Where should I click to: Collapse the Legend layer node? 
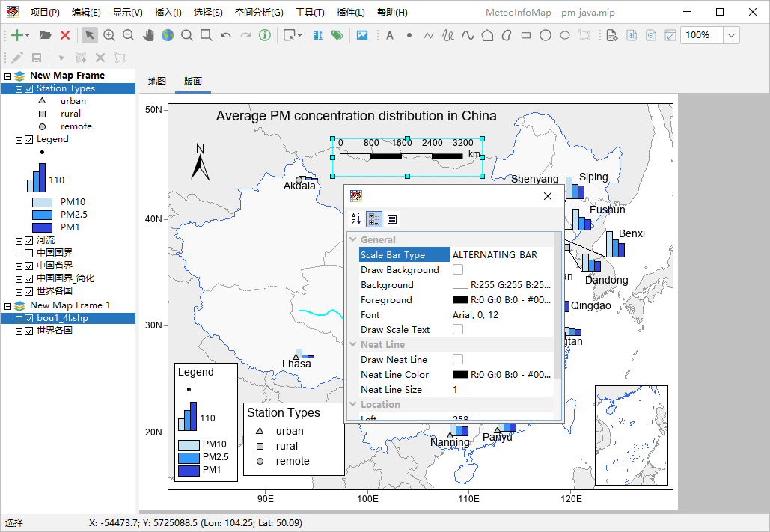19,139
